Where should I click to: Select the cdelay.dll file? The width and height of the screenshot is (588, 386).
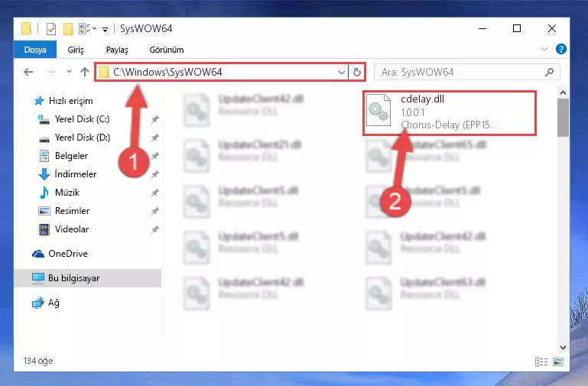(450, 113)
